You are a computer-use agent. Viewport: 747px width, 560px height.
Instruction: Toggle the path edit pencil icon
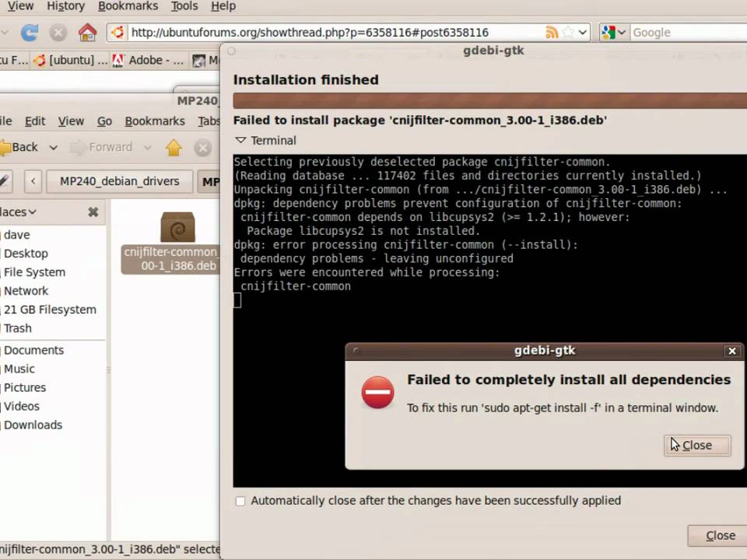[x=5, y=181]
